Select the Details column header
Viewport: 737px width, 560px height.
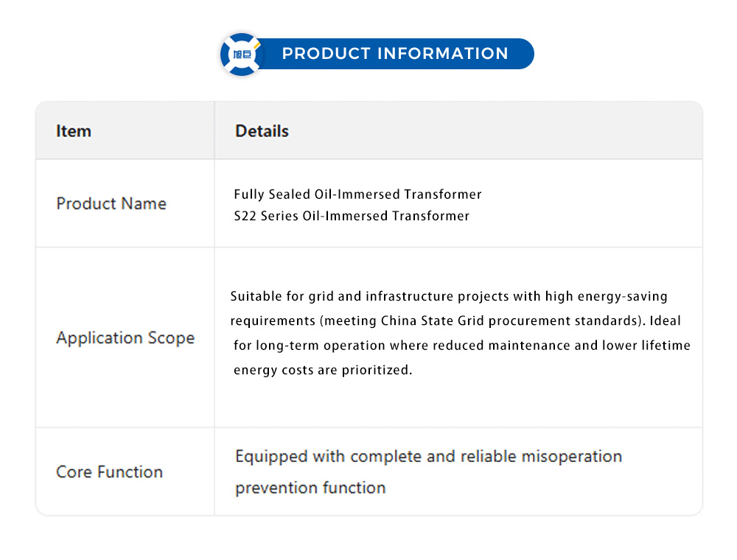(x=262, y=131)
